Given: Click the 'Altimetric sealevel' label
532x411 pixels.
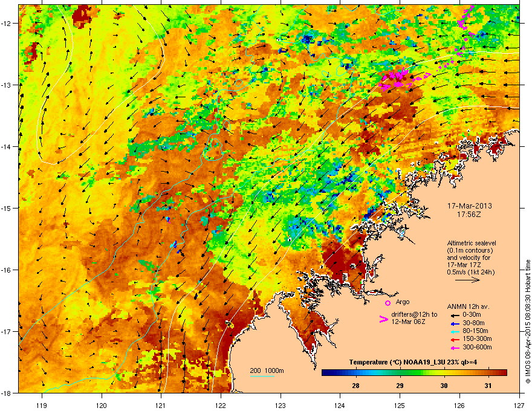Looking at the screenshot, I should pyautogui.click(x=472, y=243).
